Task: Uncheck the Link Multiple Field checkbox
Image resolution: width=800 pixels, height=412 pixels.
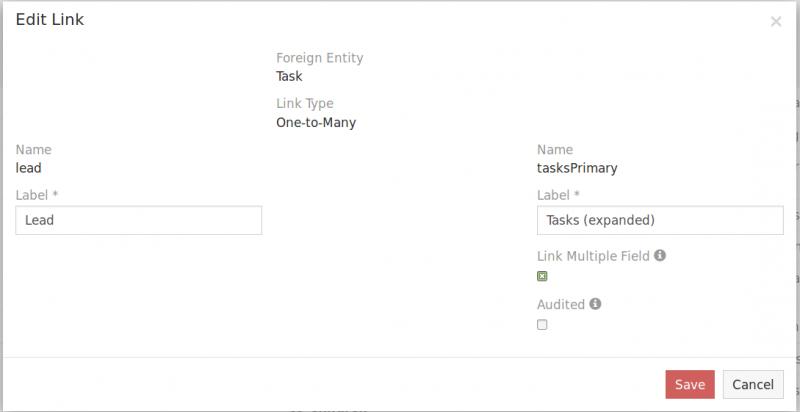Action: pyautogui.click(x=542, y=276)
